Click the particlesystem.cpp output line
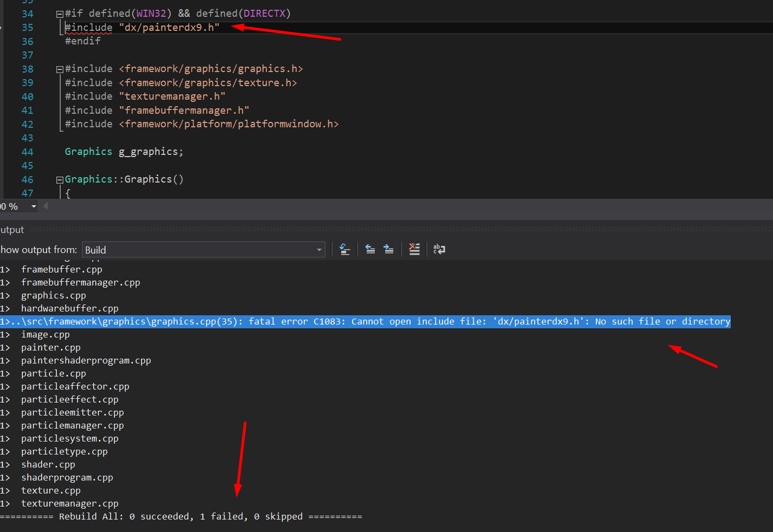Image resolution: width=773 pixels, height=532 pixels. pyautogui.click(x=70, y=438)
